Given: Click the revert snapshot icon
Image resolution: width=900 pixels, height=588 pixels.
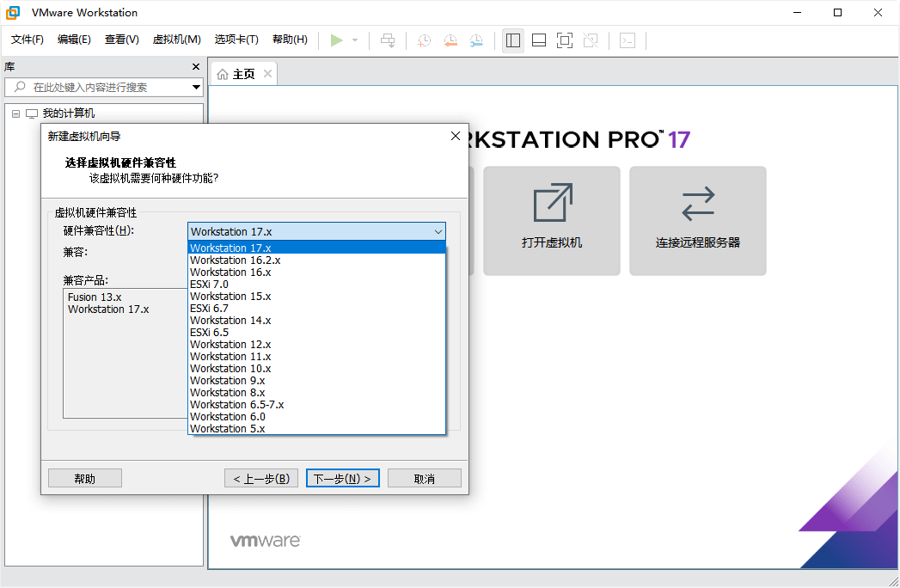Looking at the screenshot, I should point(450,40).
